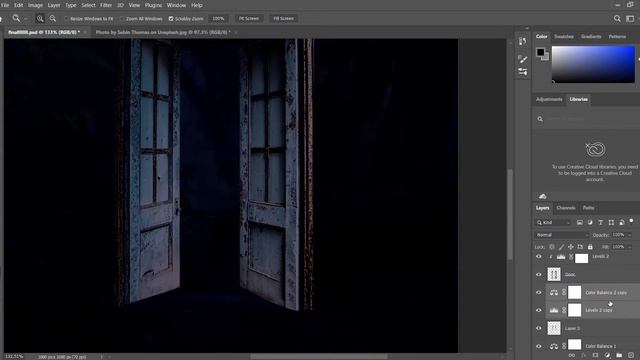The width and height of the screenshot is (640, 360).
Task: Click the background color swatch
Action: tap(546, 58)
